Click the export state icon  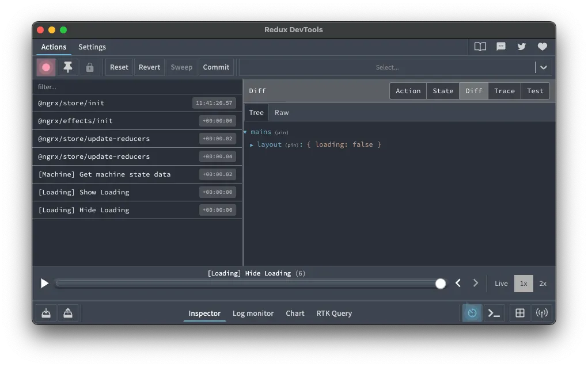[x=68, y=313]
